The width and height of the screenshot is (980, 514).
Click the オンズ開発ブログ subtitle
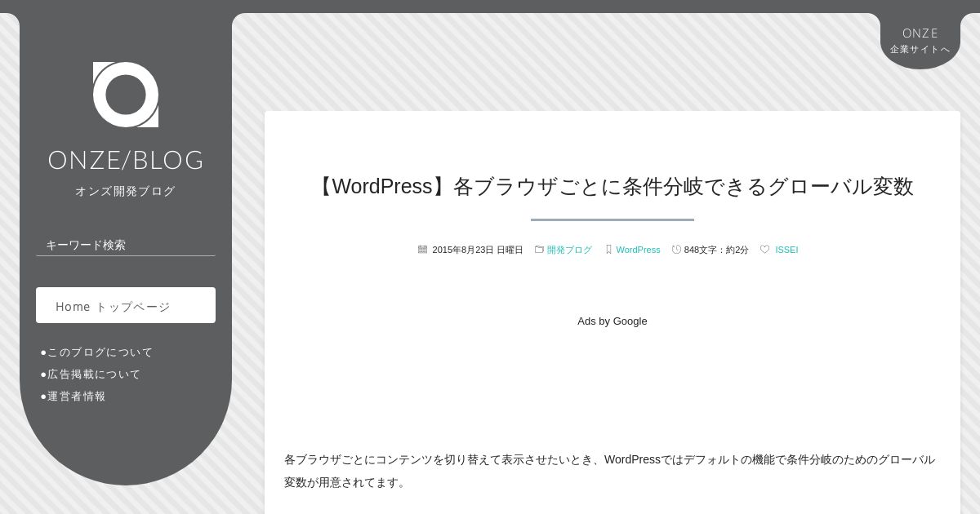(126, 191)
